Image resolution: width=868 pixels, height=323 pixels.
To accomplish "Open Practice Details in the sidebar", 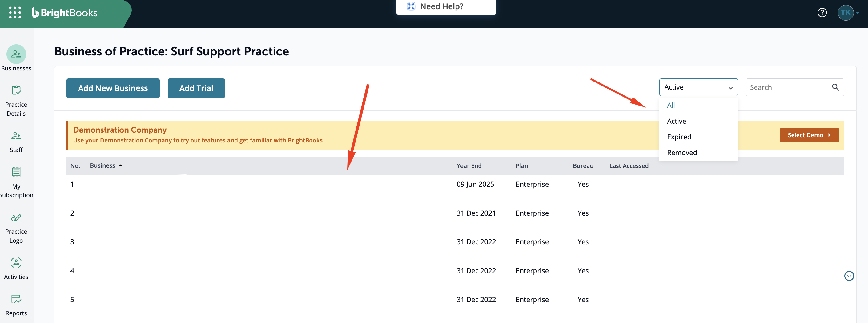I will [x=16, y=101].
